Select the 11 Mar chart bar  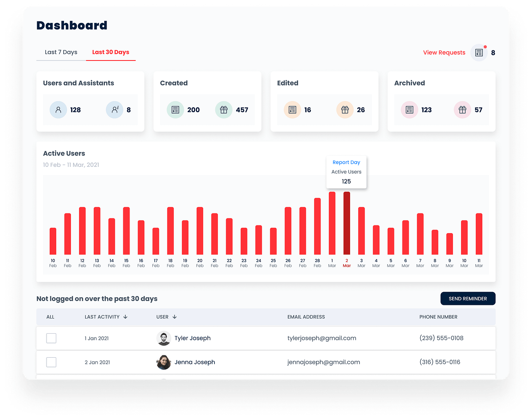[479, 234]
